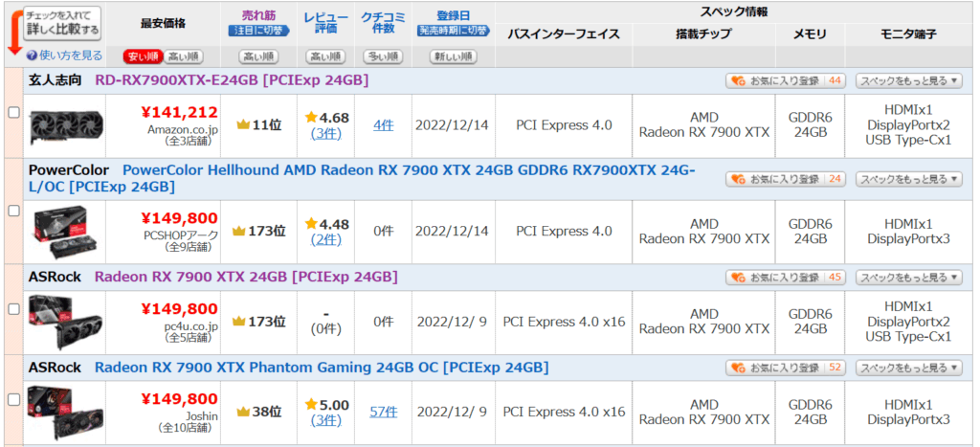Click 玄人志向 maker name
Screen dimensions: 980x447
coord(55,80)
